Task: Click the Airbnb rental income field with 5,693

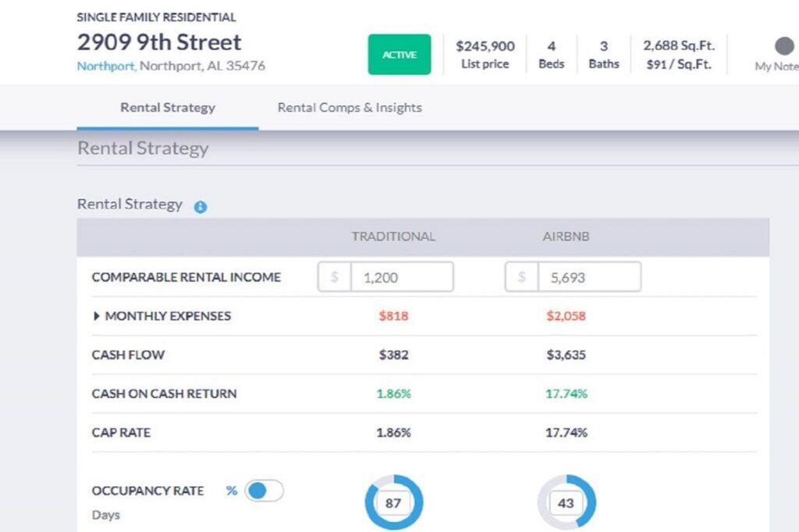Action: coord(589,277)
